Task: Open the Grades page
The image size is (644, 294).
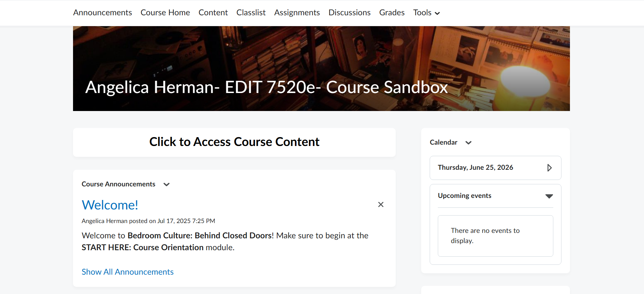Action: (x=392, y=13)
